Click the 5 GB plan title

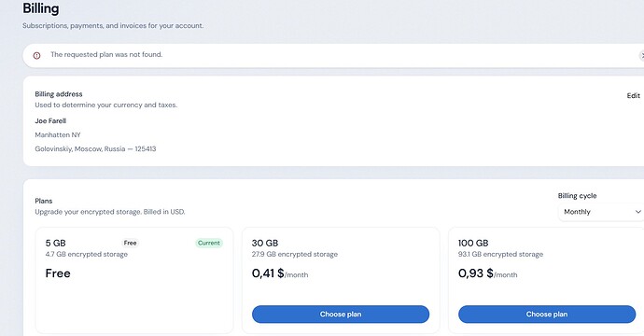[x=55, y=244]
